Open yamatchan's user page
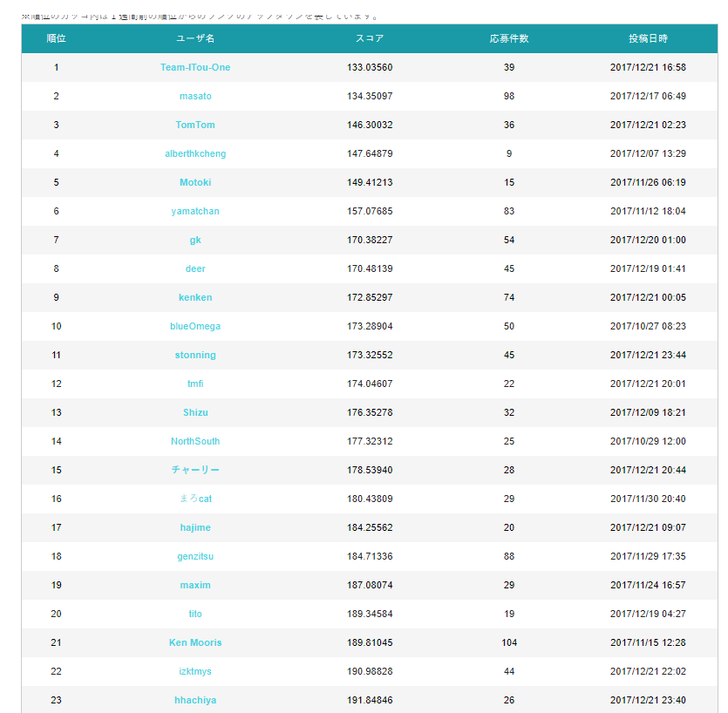Image resolution: width=728 pixels, height=713 pixels. pyautogui.click(x=195, y=211)
